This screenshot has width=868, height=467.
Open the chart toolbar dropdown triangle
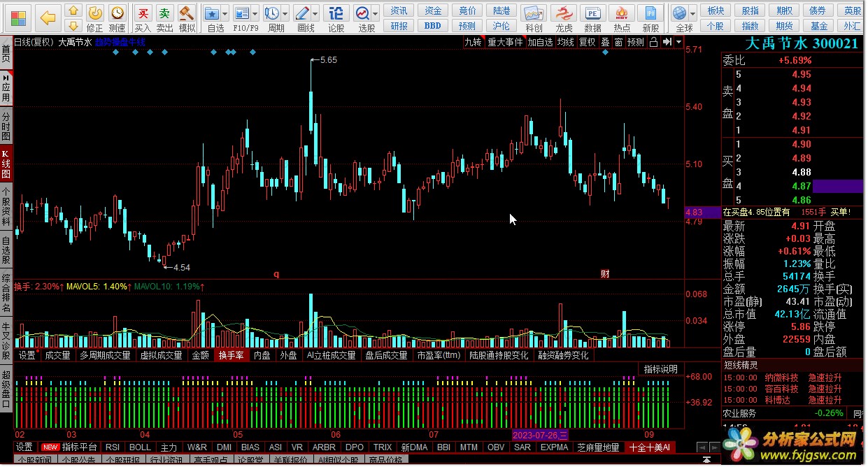coord(678,42)
